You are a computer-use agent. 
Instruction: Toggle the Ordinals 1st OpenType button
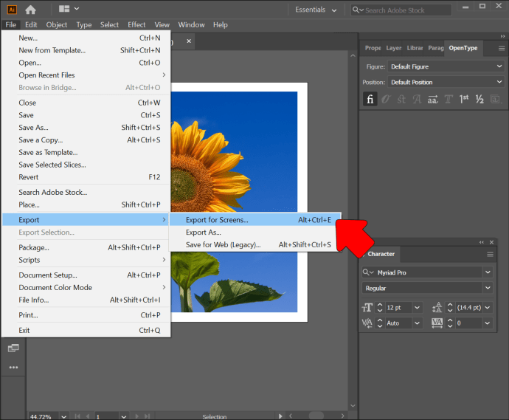coord(464,100)
